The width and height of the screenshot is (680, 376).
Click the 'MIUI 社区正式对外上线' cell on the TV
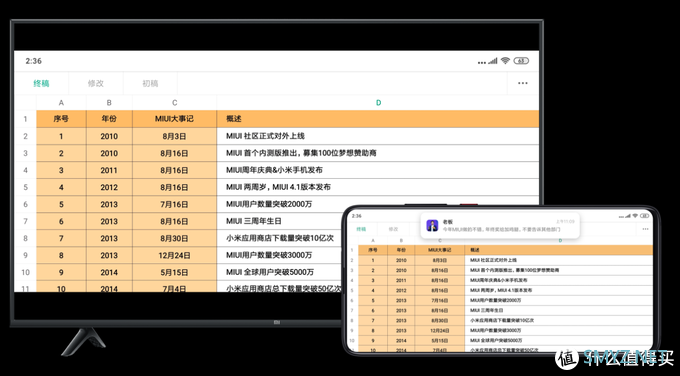point(378,136)
